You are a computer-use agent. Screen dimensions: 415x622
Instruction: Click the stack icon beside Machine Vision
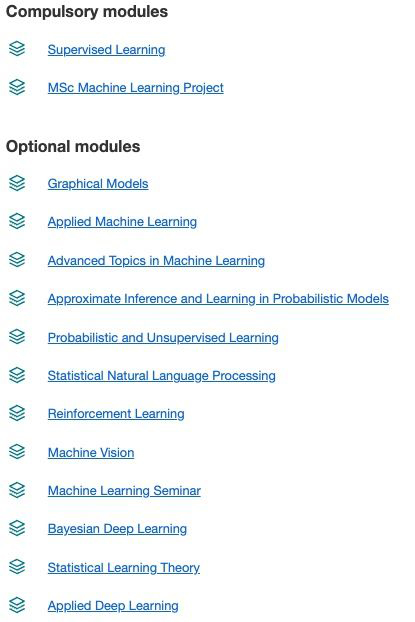click(x=17, y=452)
